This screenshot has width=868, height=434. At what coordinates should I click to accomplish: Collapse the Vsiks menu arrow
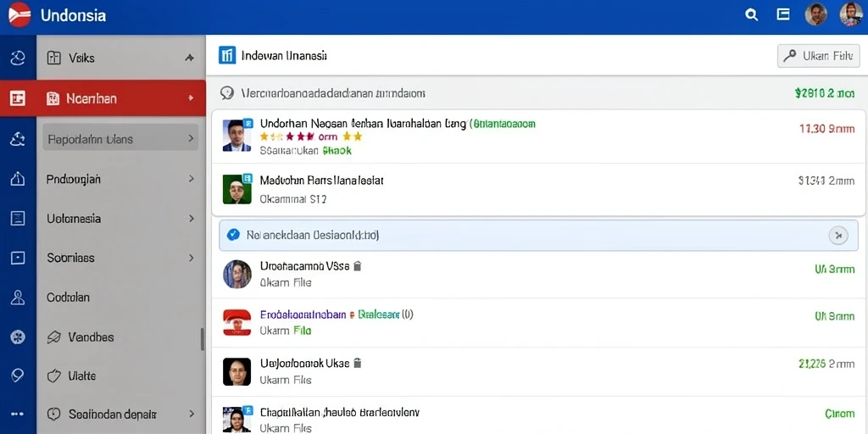point(189,58)
